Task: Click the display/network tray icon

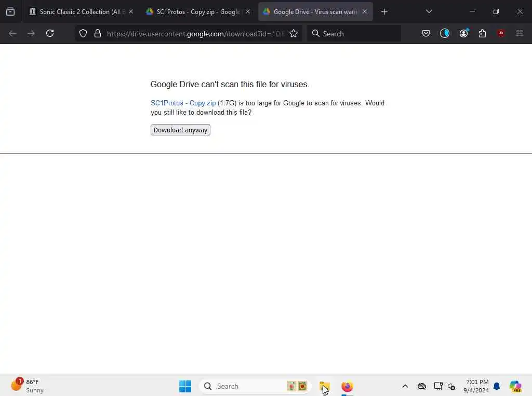Action: click(438, 386)
